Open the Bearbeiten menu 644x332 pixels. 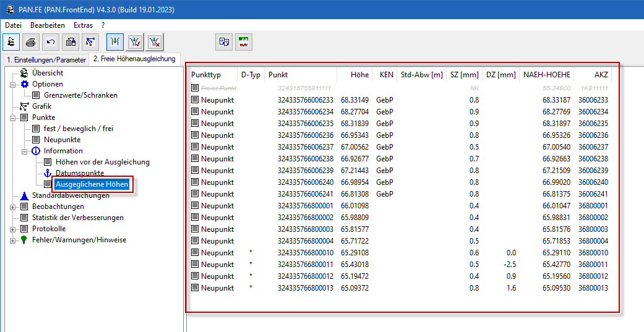(x=48, y=25)
